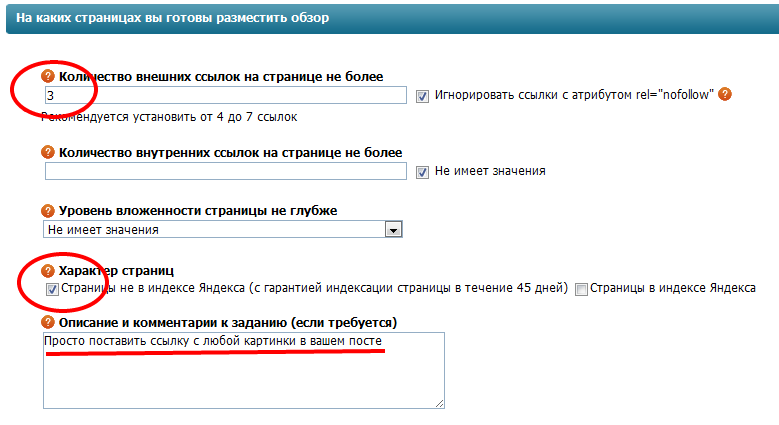
Task: Toggle ignore rel="nofollow" links checkbox
Action: pos(423,96)
